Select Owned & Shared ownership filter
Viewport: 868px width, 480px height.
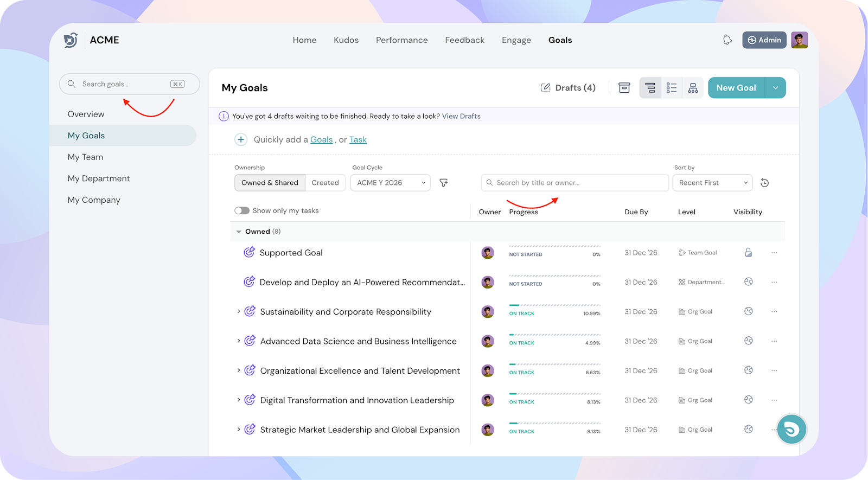point(270,183)
